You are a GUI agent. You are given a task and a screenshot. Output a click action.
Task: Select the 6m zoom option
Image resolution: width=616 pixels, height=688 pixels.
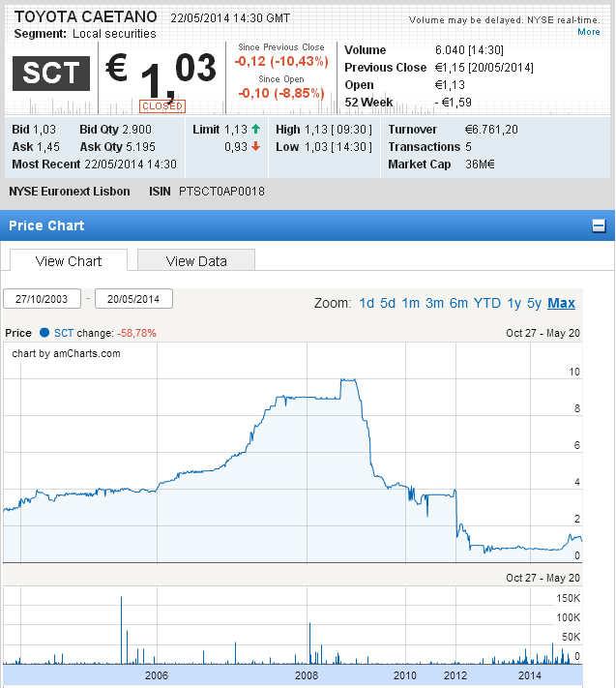click(458, 303)
